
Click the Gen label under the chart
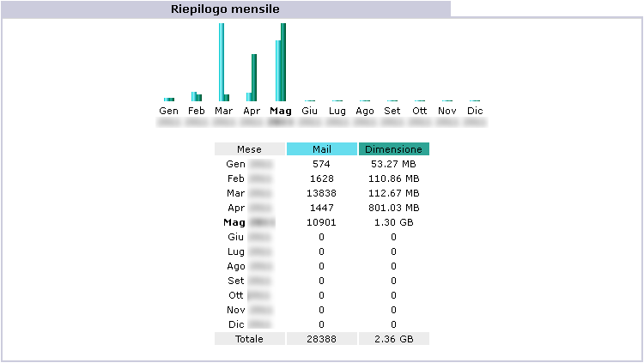(x=169, y=111)
